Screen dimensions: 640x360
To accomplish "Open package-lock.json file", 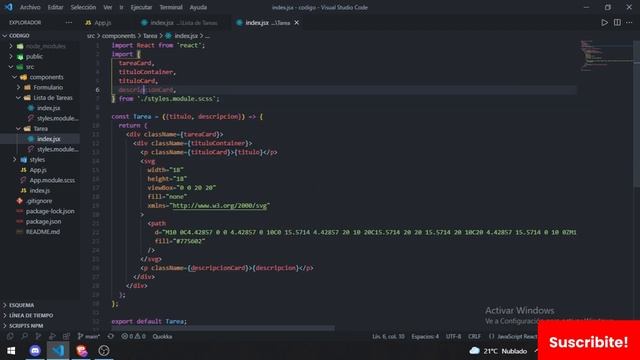I will pos(50,211).
